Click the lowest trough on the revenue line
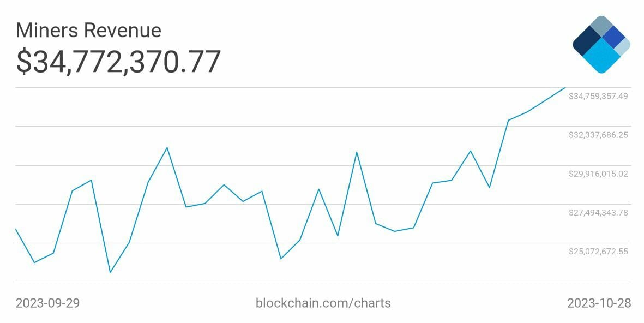The image size is (644, 323). point(110,272)
